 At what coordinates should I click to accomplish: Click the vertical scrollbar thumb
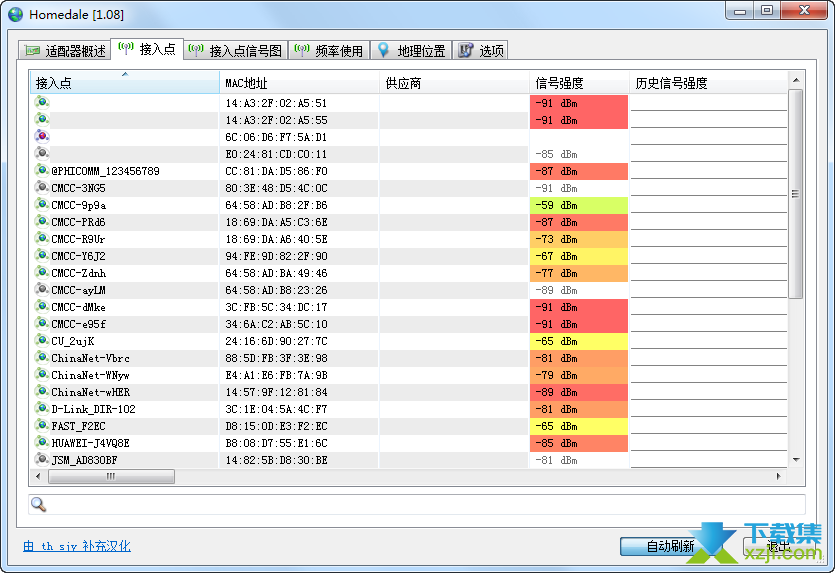pyautogui.click(x=796, y=194)
